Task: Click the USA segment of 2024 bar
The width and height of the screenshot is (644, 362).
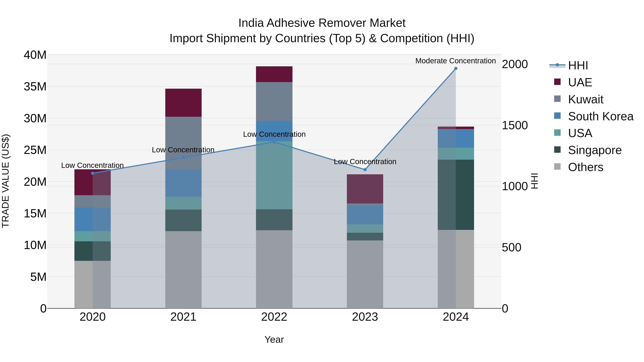Action: 455,154
